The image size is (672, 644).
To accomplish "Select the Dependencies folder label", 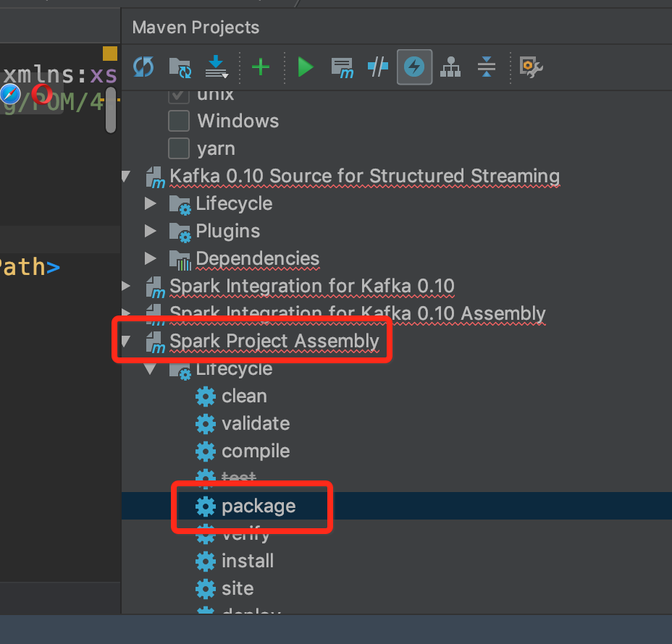I will point(258,258).
